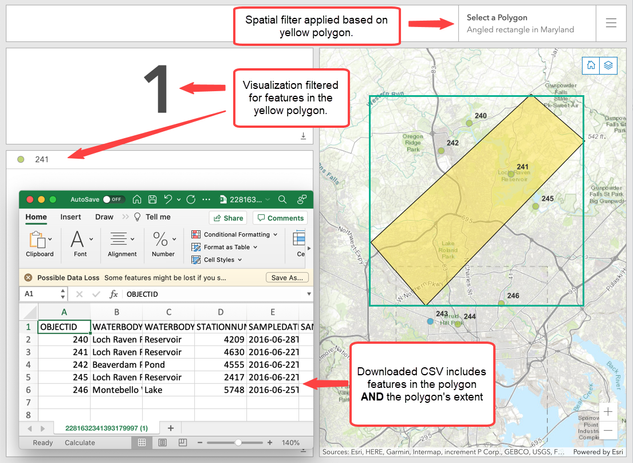
Task: Add a new sheet with plus
Action: pos(171,428)
